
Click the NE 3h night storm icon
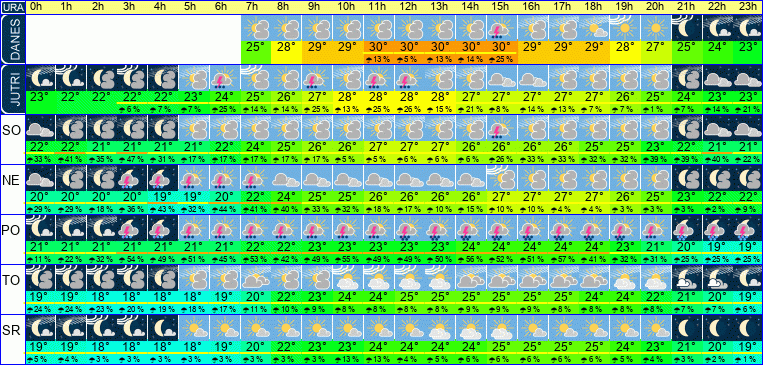coord(131,178)
